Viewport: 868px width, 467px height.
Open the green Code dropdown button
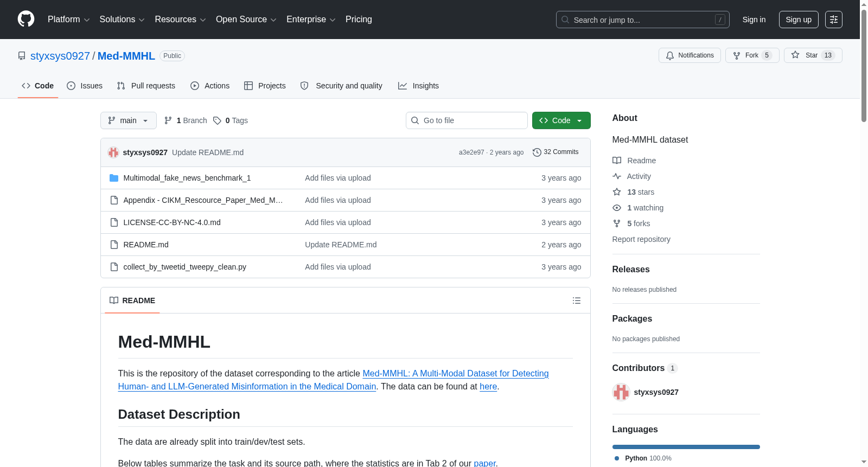(561, 120)
